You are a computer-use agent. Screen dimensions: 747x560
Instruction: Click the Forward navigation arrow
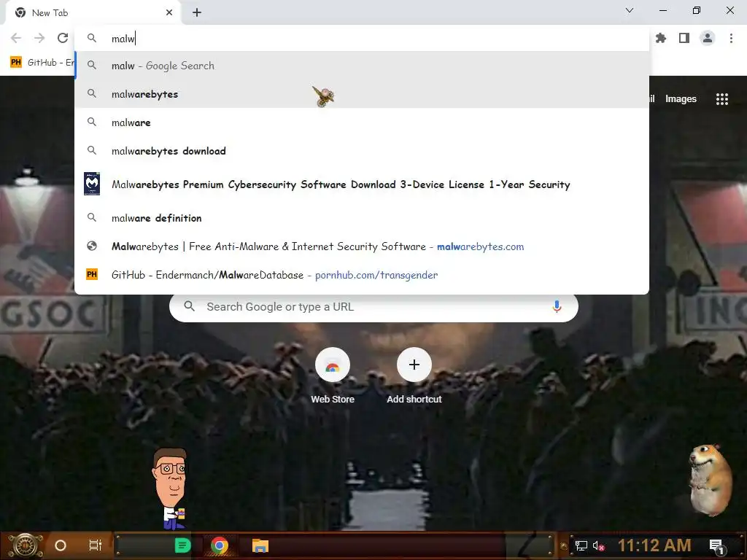pos(39,38)
